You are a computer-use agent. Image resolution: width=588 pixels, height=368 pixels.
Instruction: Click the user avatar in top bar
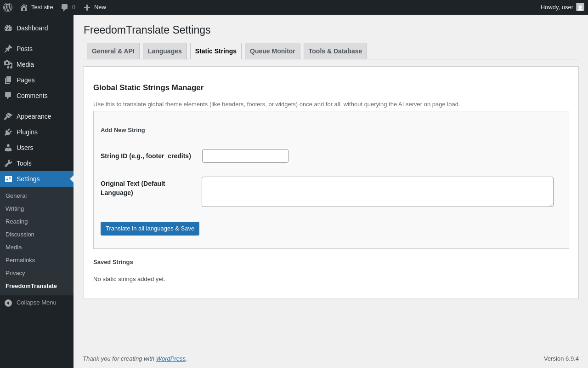pos(580,7)
